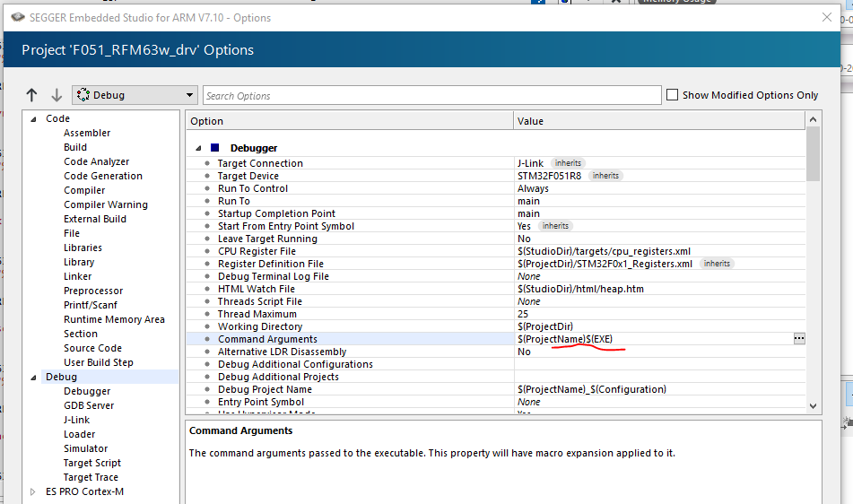Open Simulator options
The image size is (853, 504).
point(85,448)
